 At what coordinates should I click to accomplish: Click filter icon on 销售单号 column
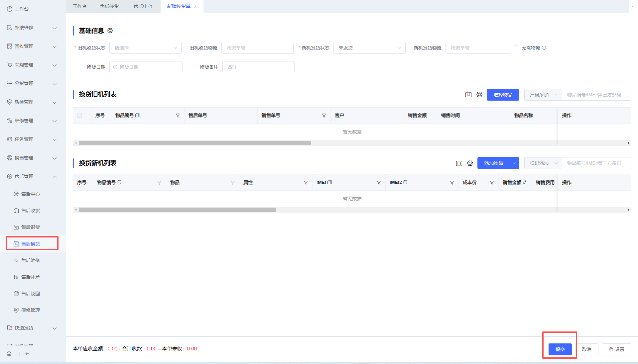coord(323,116)
